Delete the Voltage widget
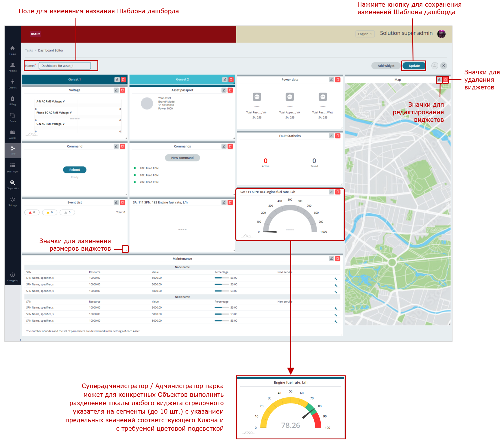This screenshot has height=444, width=504. point(122,90)
